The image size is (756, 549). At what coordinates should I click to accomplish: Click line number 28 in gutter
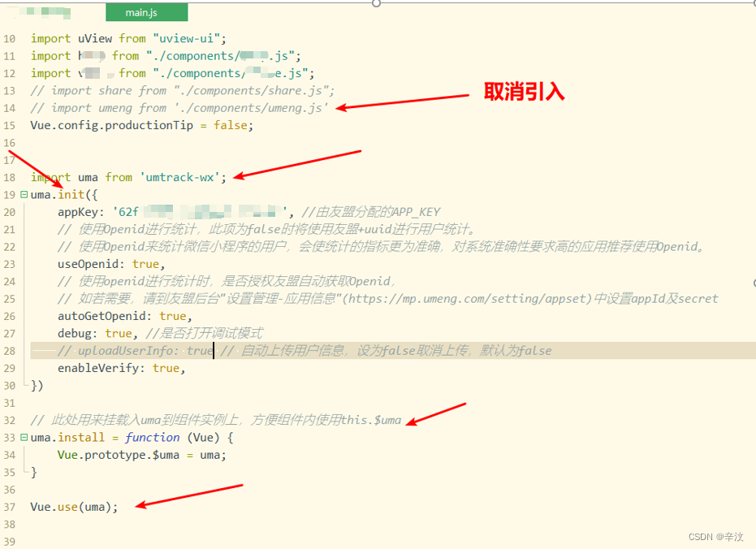tap(10, 351)
